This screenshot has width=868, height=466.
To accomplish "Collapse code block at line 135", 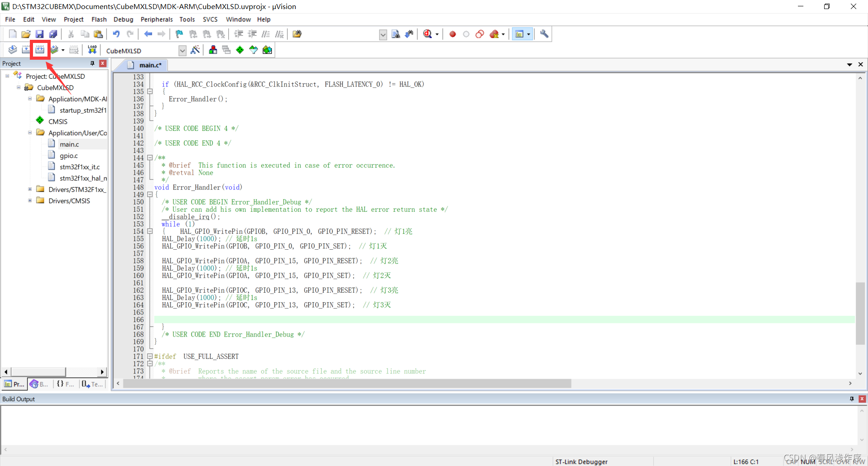I will tap(150, 91).
